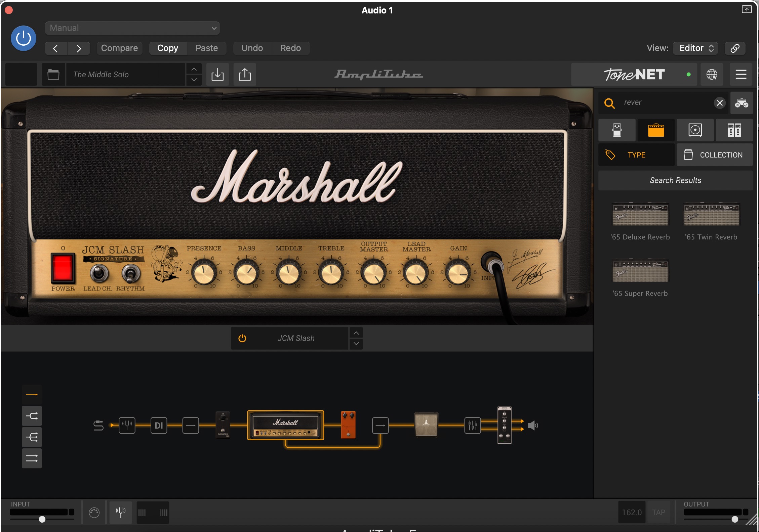Toggle the red POWER switch on amp
The height and width of the screenshot is (532, 759).
(x=62, y=268)
